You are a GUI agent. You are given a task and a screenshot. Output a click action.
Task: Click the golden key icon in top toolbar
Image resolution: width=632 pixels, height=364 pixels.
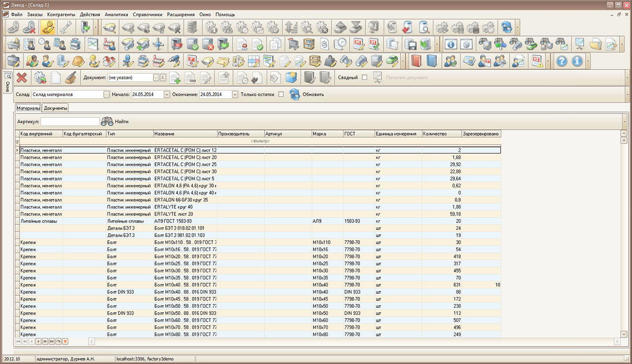pyautogui.click(x=48, y=27)
